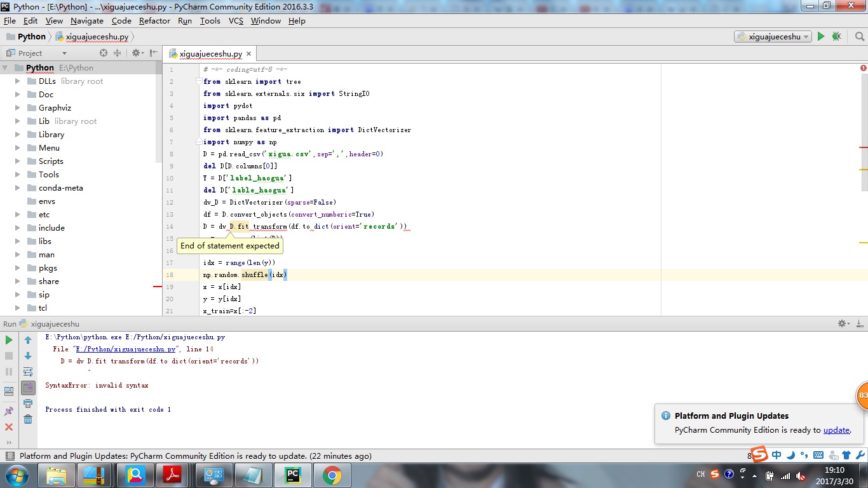
Task: Expand the DLLs folder
Action: [18, 81]
